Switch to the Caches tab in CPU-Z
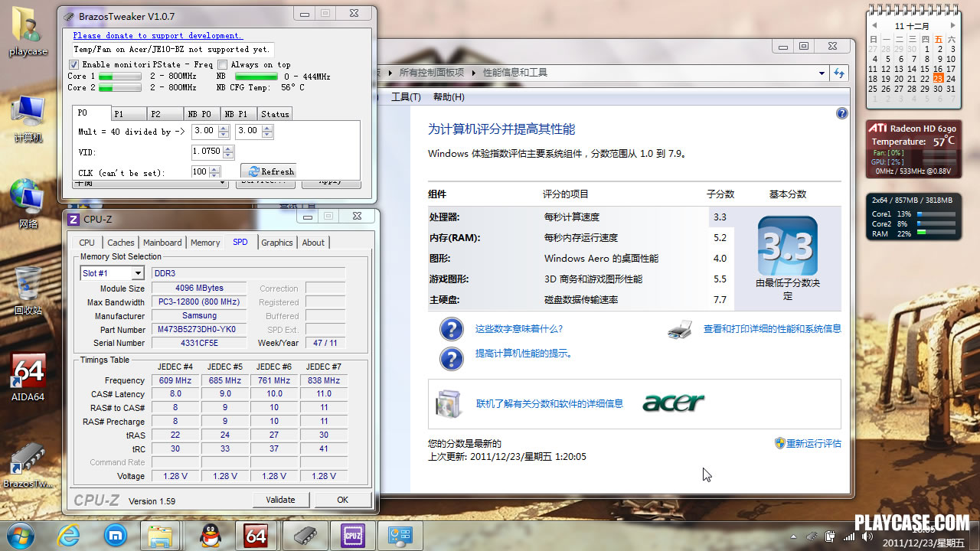This screenshot has height=551, width=980. tap(120, 243)
